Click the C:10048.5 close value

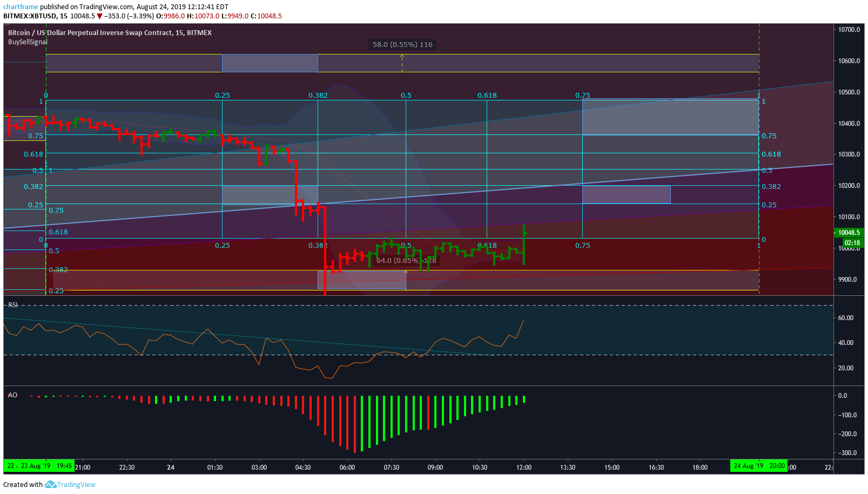[266, 16]
